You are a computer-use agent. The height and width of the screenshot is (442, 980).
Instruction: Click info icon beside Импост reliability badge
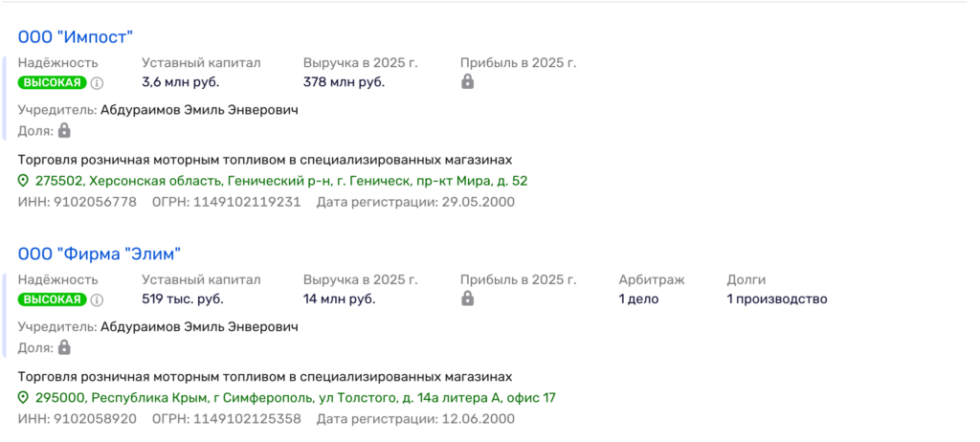[97, 83]
